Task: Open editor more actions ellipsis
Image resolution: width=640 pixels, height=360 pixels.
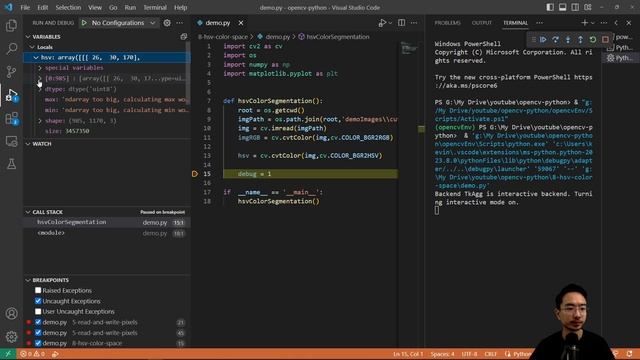Action: pyautogui.click(x=414, y=23)
